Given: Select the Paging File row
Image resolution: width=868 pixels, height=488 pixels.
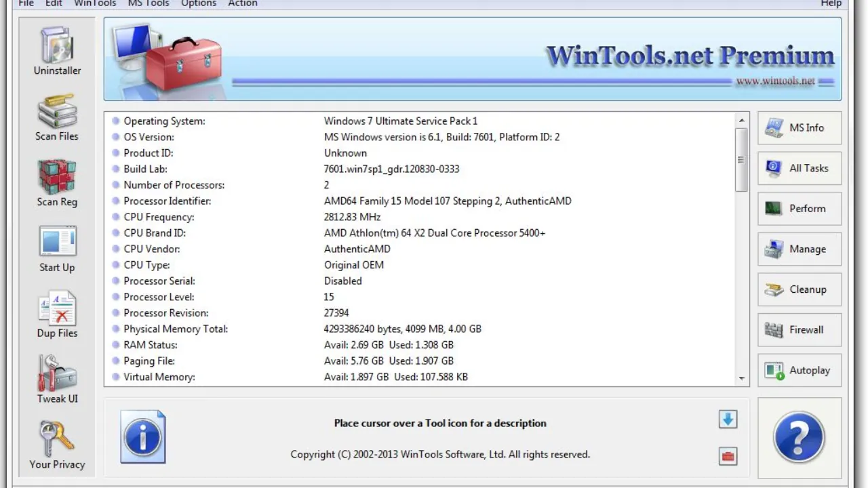Looking at the screenshot, I should pos(420,361).
